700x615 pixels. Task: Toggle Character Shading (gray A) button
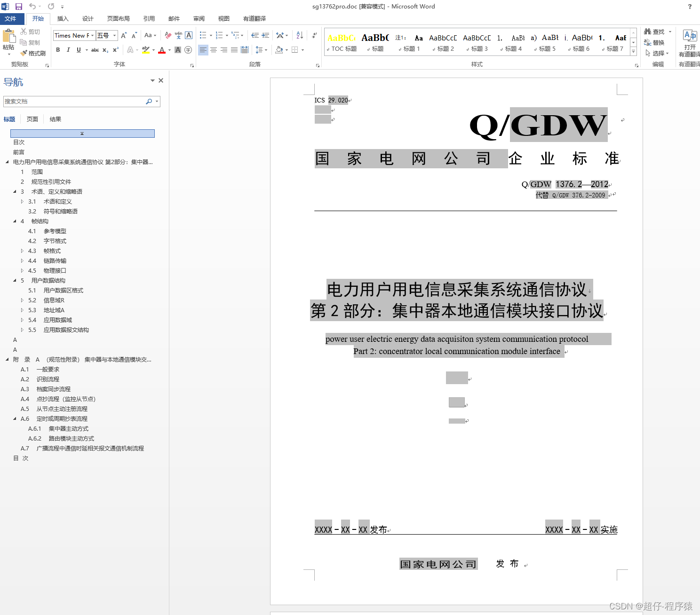click(178, 50)
